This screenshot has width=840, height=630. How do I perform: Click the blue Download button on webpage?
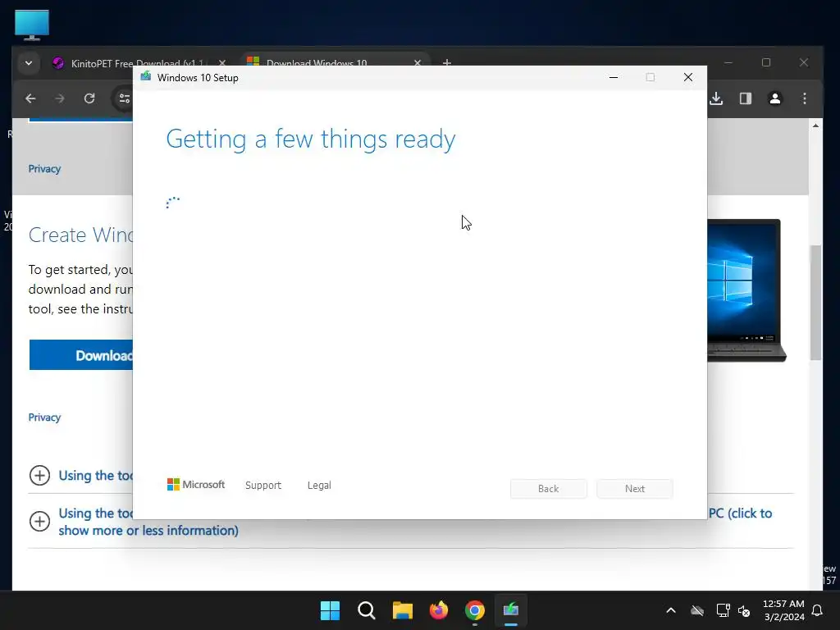tap(81, 354)
